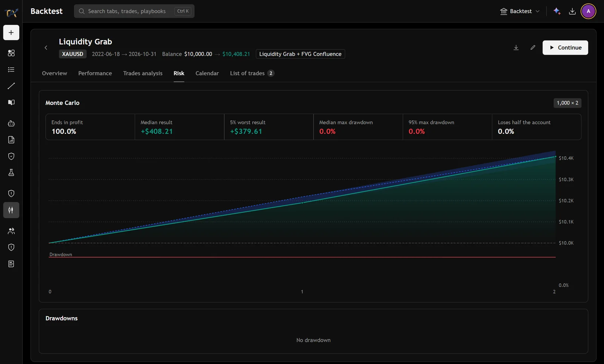Focus the search tabs, trades, playbooks field

point(134,11)
